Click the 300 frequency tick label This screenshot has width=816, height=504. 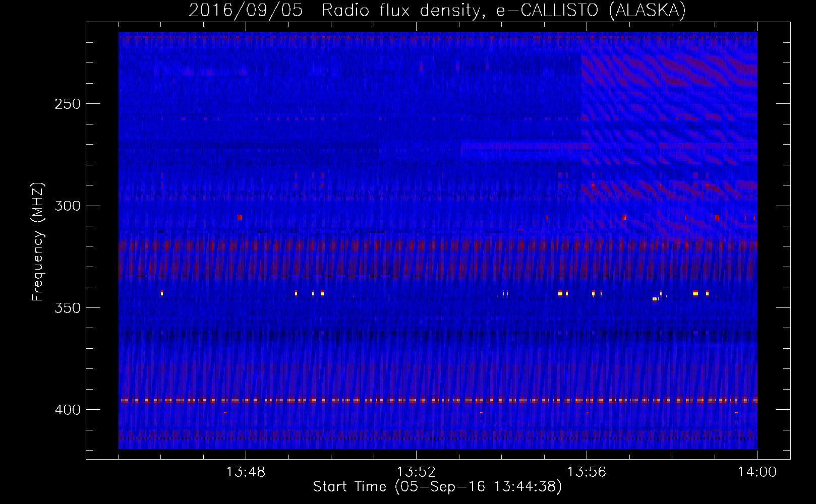click(x=68, y=206)
